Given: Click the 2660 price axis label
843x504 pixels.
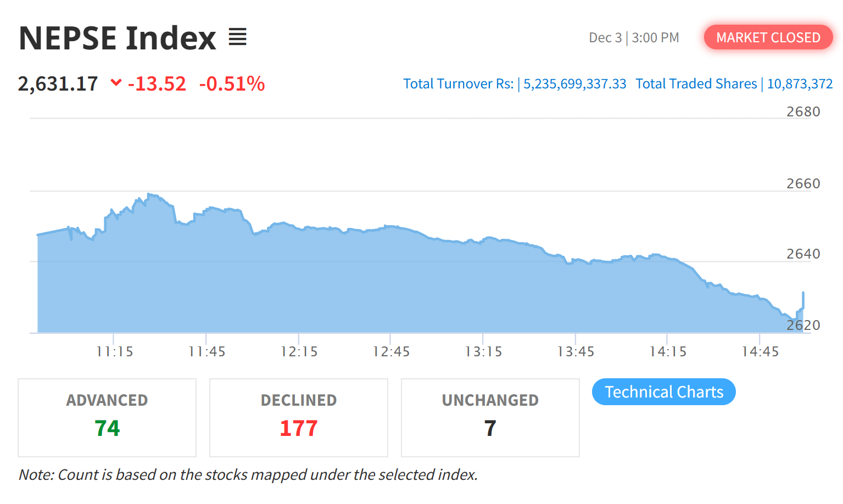Looking at the screenshot, I should click(x=803, y=183).
